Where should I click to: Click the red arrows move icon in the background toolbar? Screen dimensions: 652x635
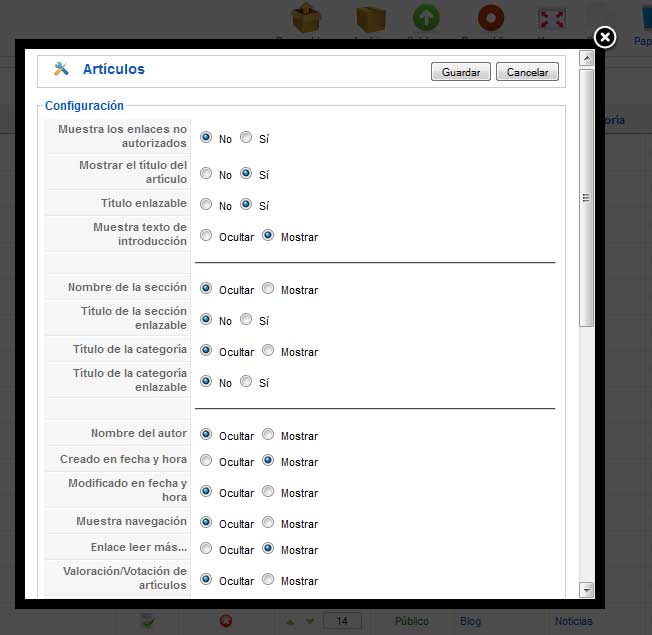(x=552, y=19)
